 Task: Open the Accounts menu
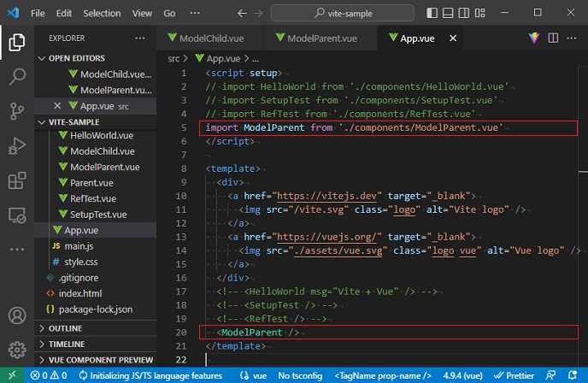click(17, 315)
